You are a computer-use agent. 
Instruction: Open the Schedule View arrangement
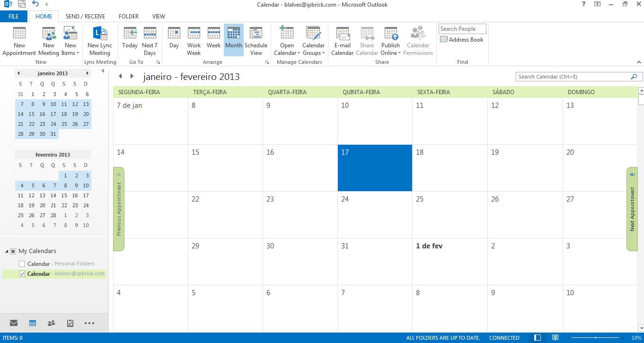click(256, 41)
